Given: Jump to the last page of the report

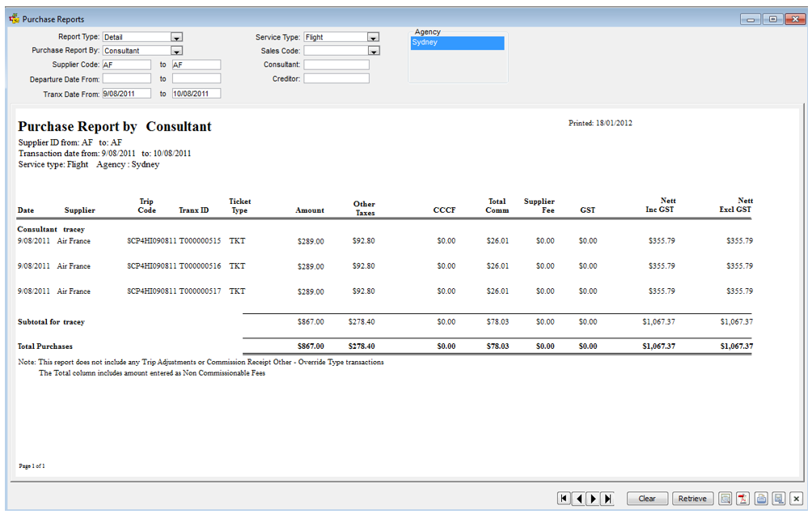Looking at the screenshot, I should coord(607,498).
